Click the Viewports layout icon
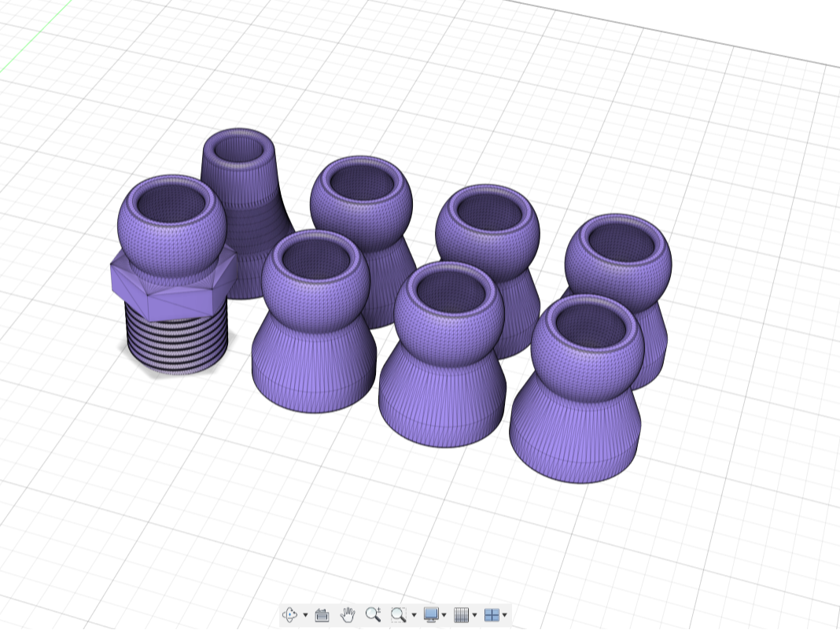The image size is (840, 630). [x=492, y=614]
